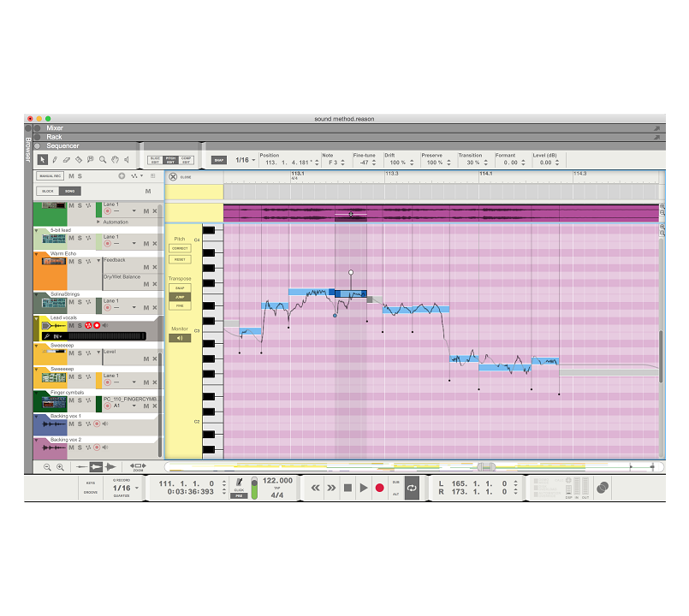This screenshot has height=616, width=689.
Task: Enable record on Backing vox 1 track
Action: tap(97, 424)
